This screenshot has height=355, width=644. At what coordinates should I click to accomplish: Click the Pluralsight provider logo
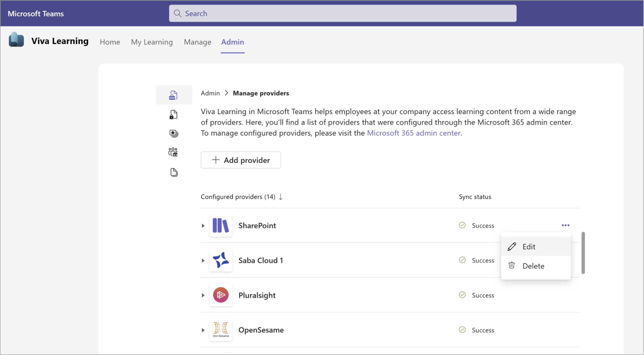pos(221,295)
